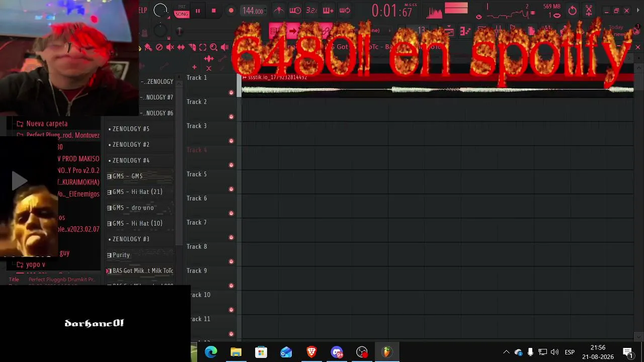644x362 pixels.
Task: Select the ssstik.io audio clip on Track 1
Action: (x=438, y=84)
